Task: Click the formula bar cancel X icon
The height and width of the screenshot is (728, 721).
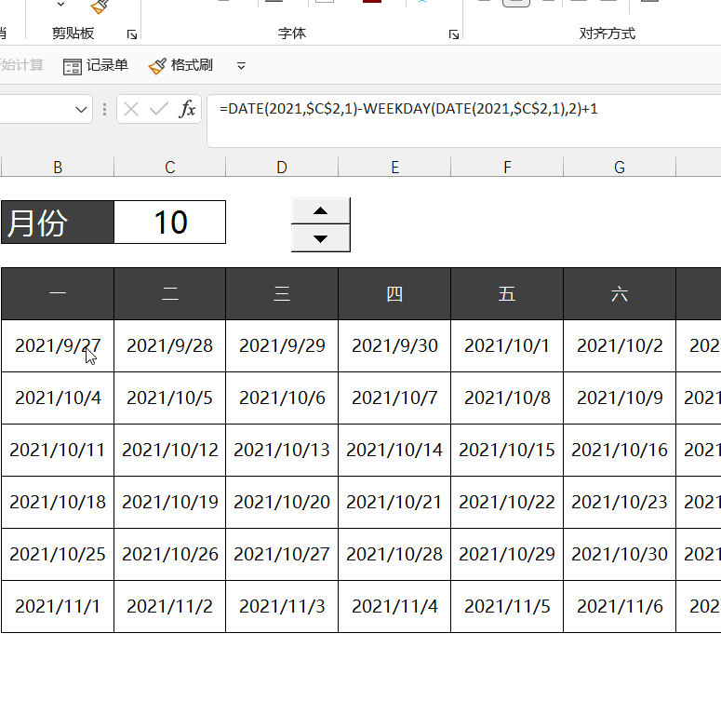Action: tap(131, 110)
